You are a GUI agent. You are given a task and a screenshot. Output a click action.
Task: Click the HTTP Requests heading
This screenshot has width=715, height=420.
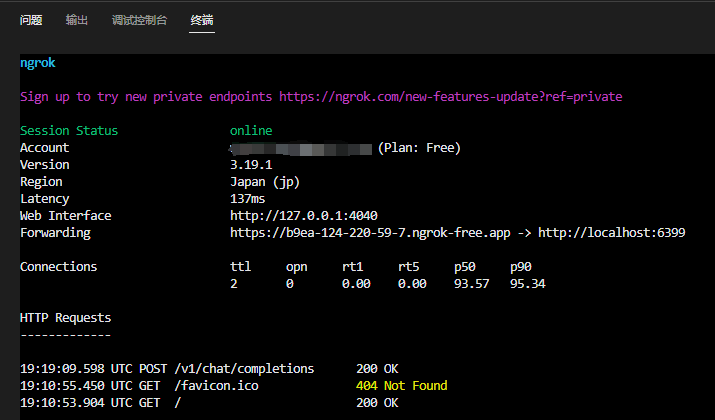tap(65, 318)
